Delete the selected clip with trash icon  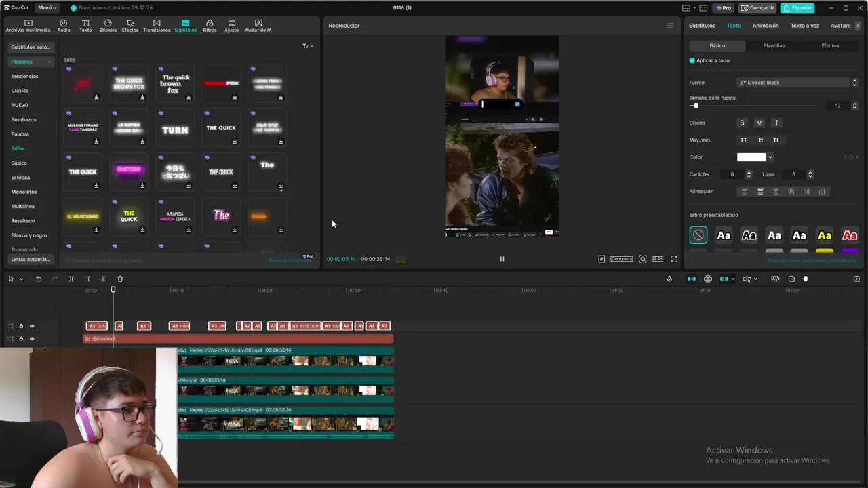(120, 279)
